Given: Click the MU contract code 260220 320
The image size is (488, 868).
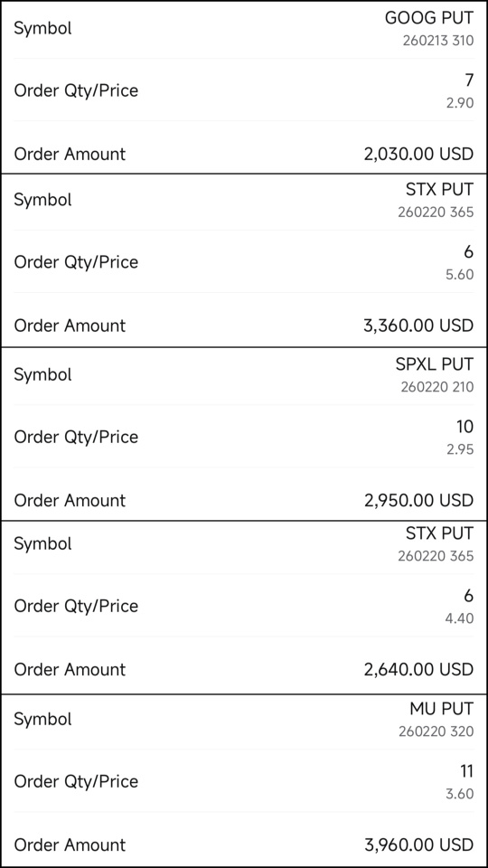Looking at the screenshot, I should tap(436, 731).
